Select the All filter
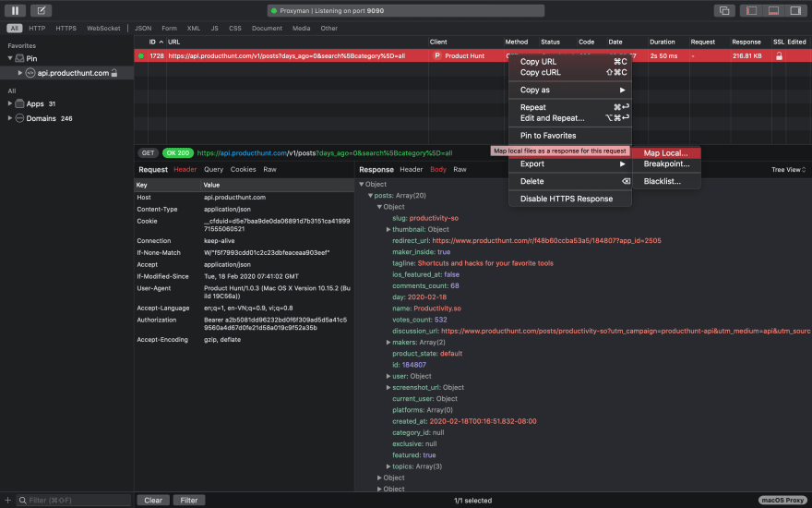This screenshot has height=508, width=812. [x=15, y=28]
